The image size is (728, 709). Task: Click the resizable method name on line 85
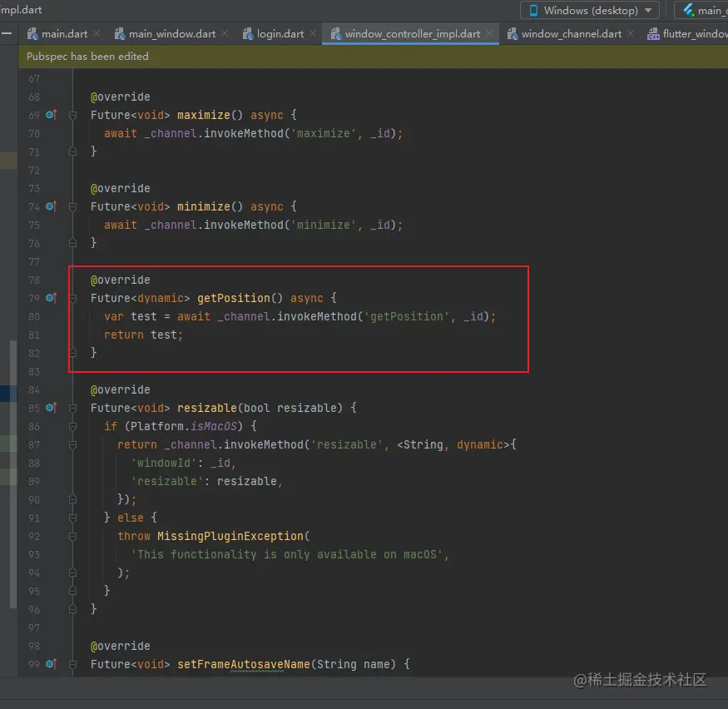pyautogui.click(x=207, y=408)
